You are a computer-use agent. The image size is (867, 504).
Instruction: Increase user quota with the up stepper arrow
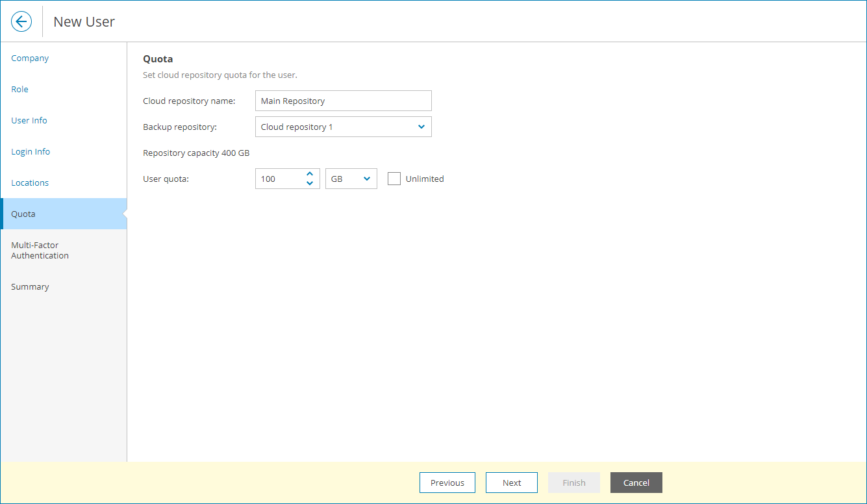(310, 173)
